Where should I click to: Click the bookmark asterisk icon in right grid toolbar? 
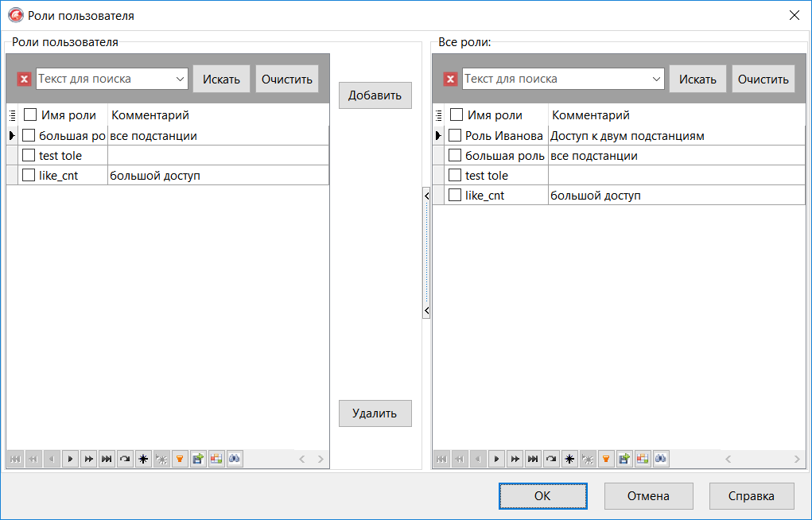coord(569,459)
